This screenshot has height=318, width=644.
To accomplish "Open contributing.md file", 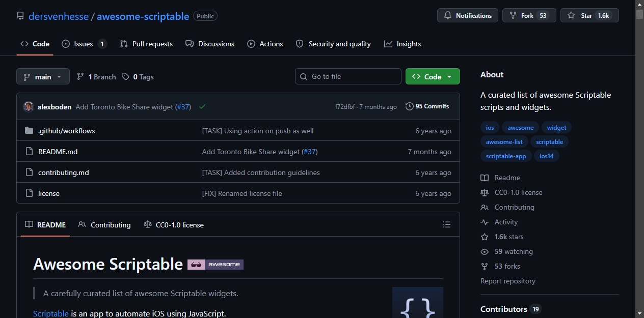I will click(63, 172).
